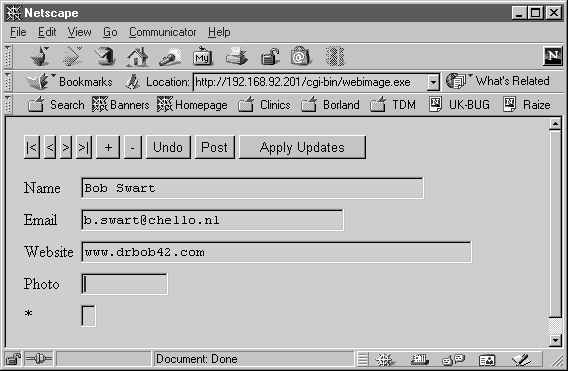The height and width of the screenshot is (371, 568).
Task: Open the File menu
Action: pos(18,32)
